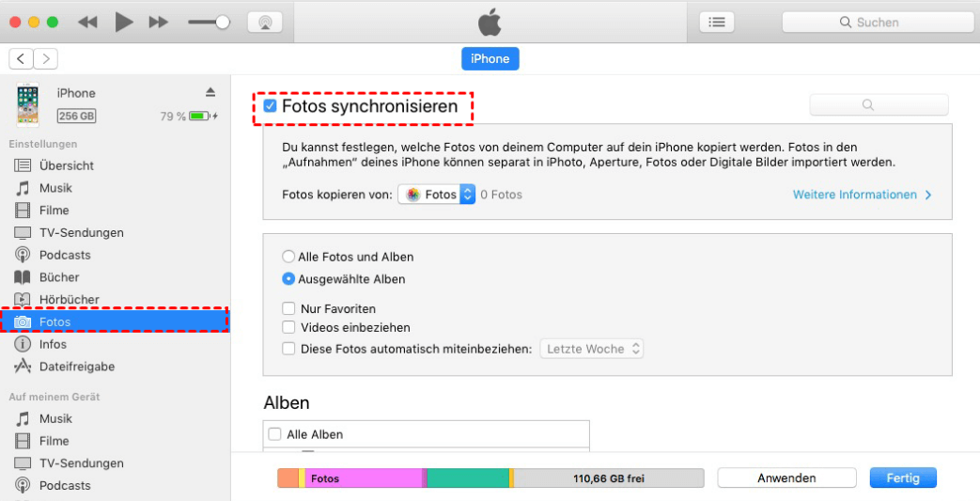Open AirPlay output icon
980x501 pixels.
click(x=265, y=22)
